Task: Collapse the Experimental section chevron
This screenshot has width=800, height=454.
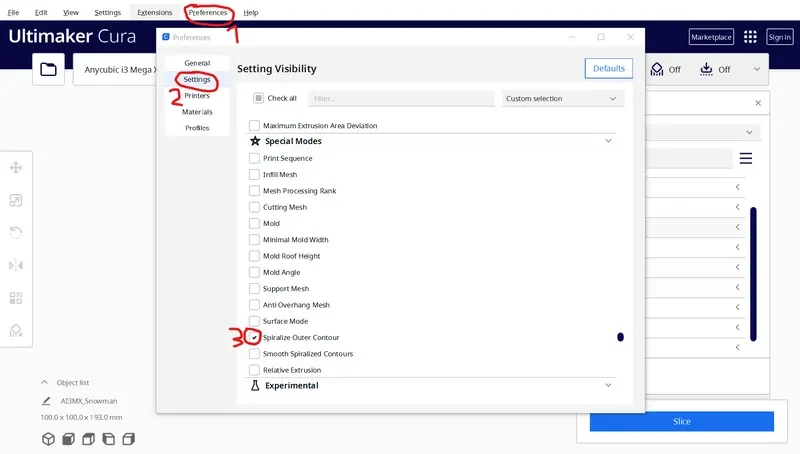Action: (608, 385)
